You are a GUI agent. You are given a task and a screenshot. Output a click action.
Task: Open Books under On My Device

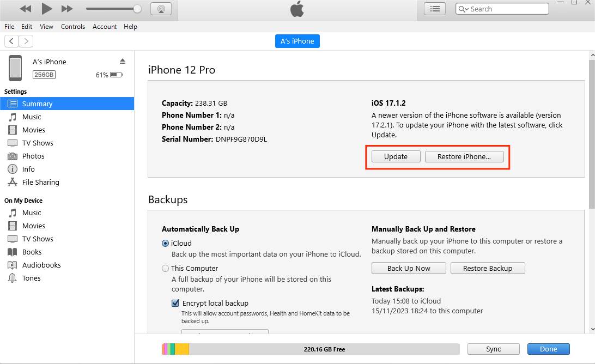tap(67, 252)
